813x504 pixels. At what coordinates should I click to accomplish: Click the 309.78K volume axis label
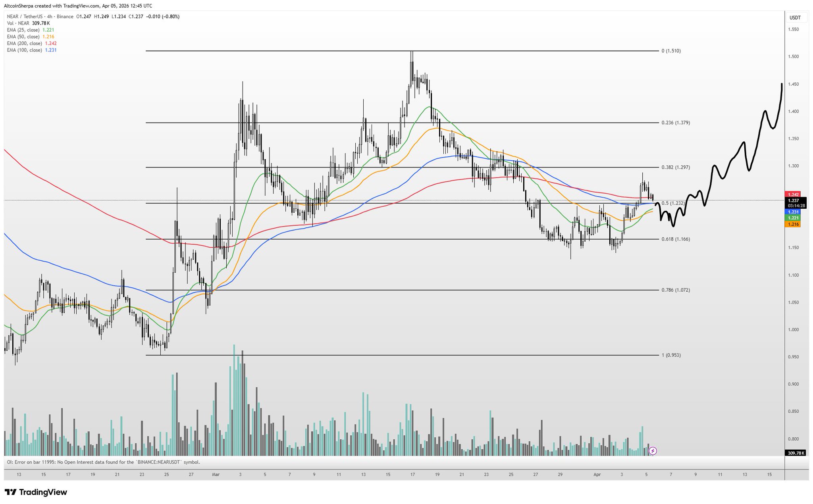(x=795, y=453)
